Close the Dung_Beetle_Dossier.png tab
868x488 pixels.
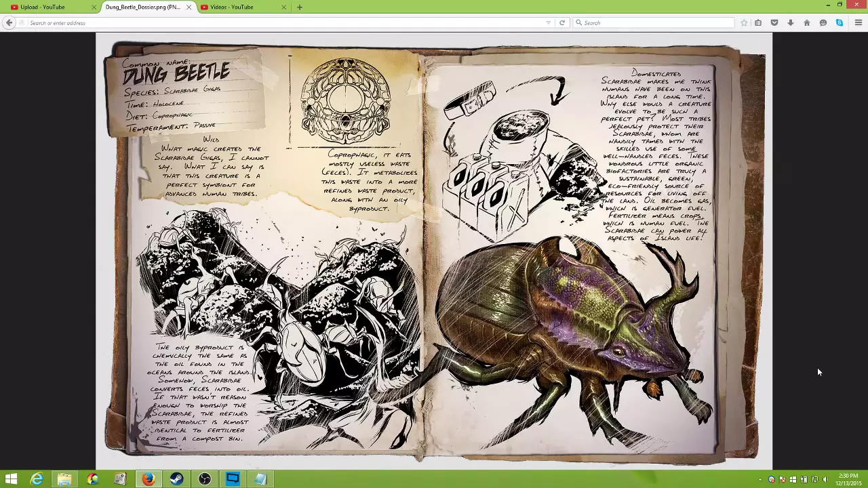click(x=189, y=7)
